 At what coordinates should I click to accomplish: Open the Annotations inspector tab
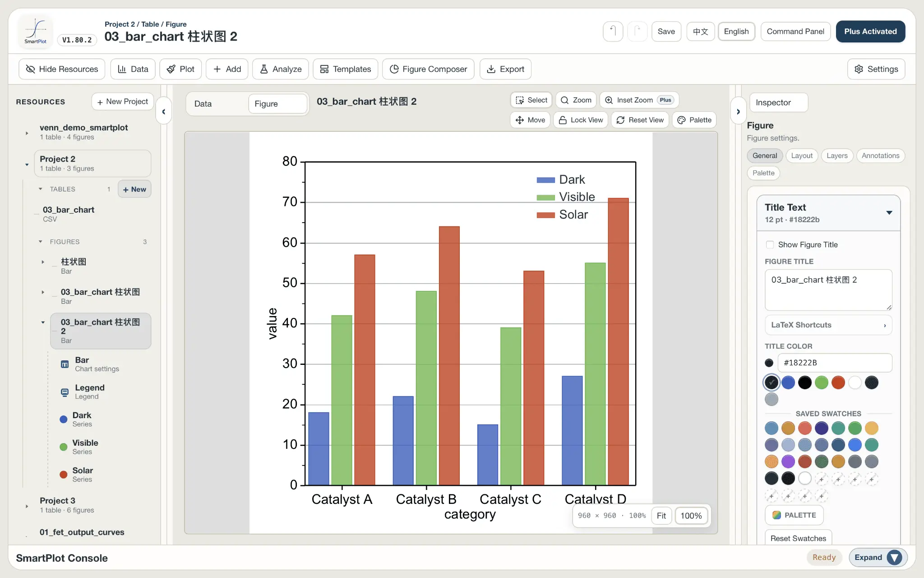pyautogui.click(x=880, y=156)
